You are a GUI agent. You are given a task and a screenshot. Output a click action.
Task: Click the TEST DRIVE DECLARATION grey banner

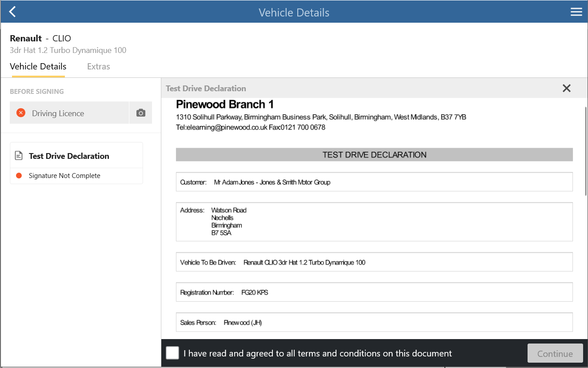point(374,155)
